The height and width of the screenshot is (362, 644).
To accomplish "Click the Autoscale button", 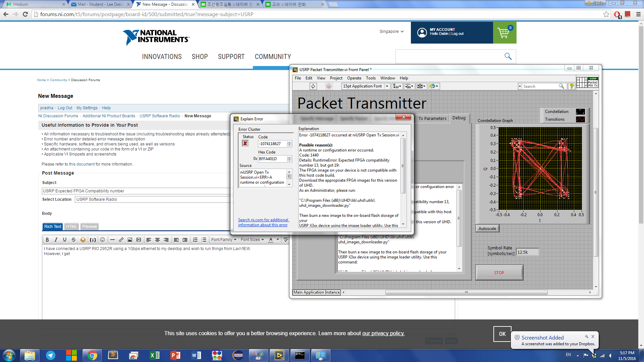I will click(x=487, y=229).
